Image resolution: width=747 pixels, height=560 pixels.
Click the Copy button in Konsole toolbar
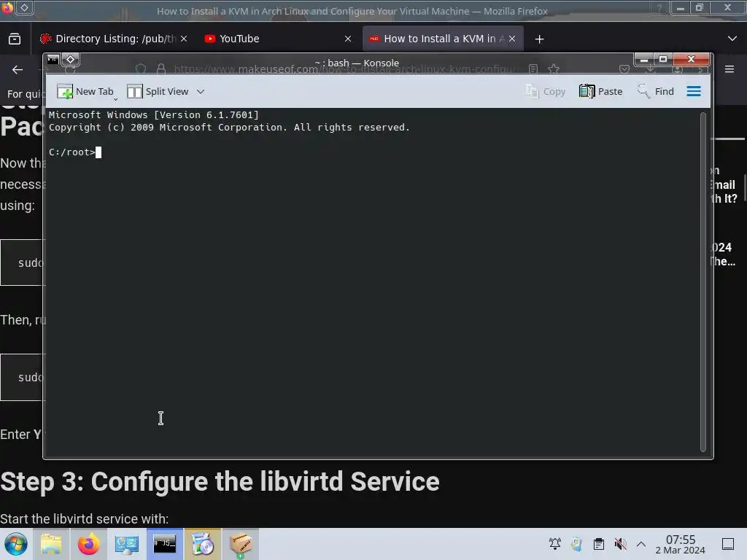(x=545, y=91)
